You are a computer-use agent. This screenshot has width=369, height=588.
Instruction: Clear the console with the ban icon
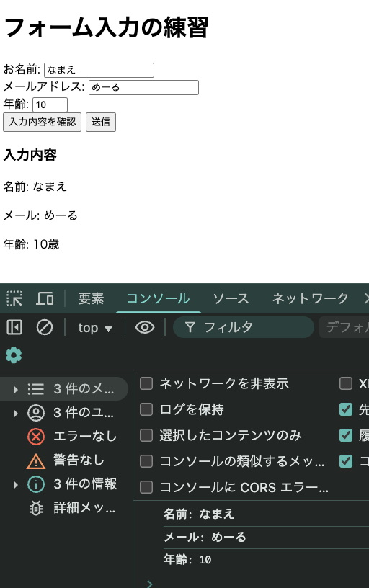[45, 327]
